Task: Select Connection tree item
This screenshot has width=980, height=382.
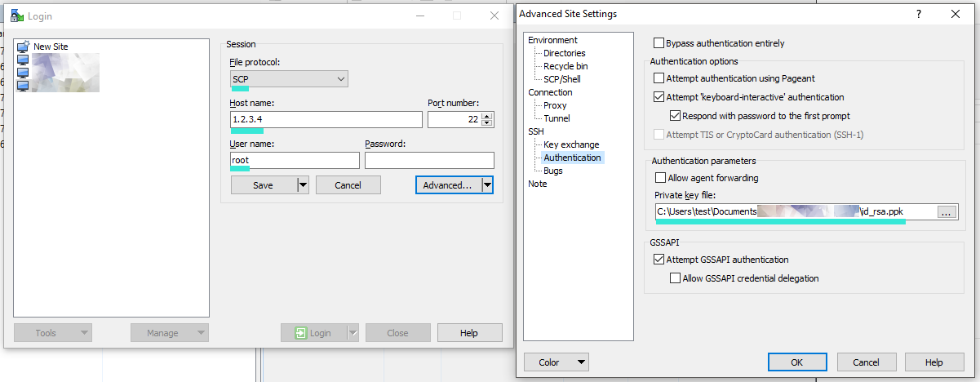Action: coord(550,92)
